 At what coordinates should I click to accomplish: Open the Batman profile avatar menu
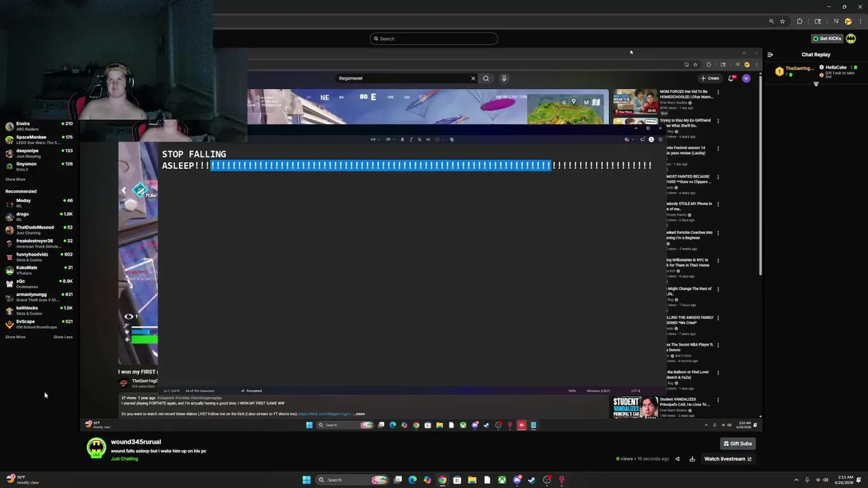point(851,39)
